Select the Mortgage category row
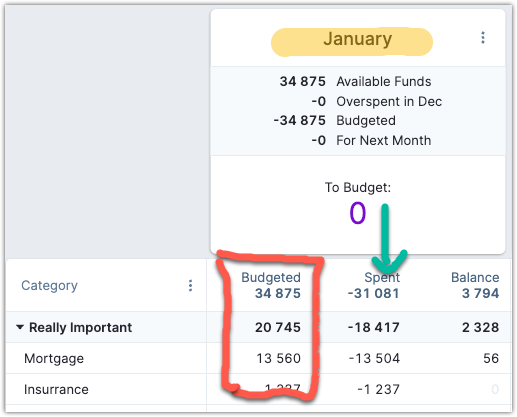This screenshot has height=417, width=517. 258,358
